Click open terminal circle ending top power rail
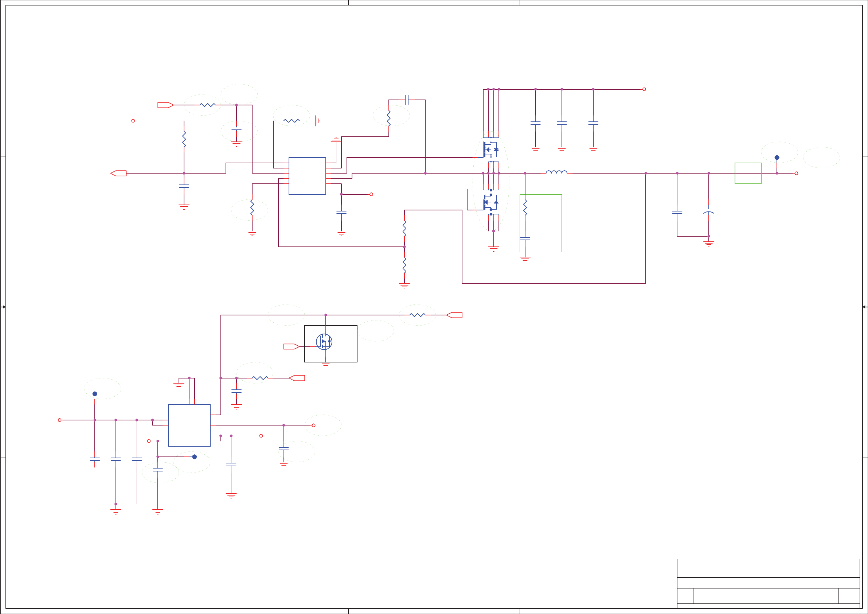Screen dimensions: 868x614 point(644,89)
